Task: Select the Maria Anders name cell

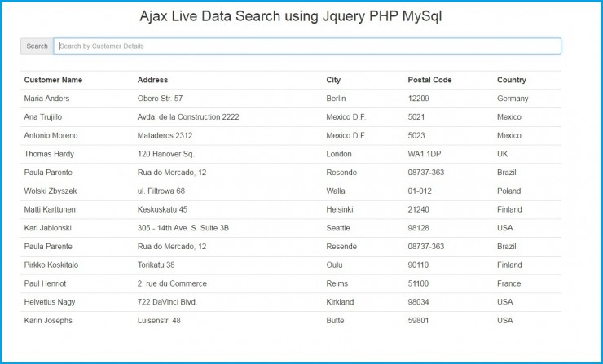Action: [x=46, y=99]
